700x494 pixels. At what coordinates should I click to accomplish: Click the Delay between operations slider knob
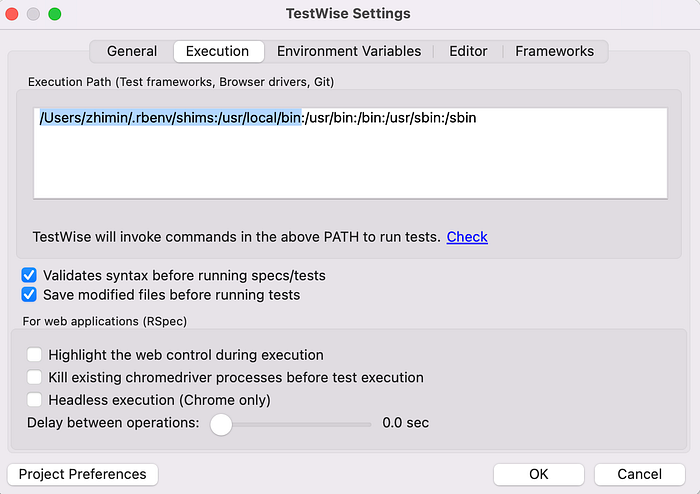[221, 424]
